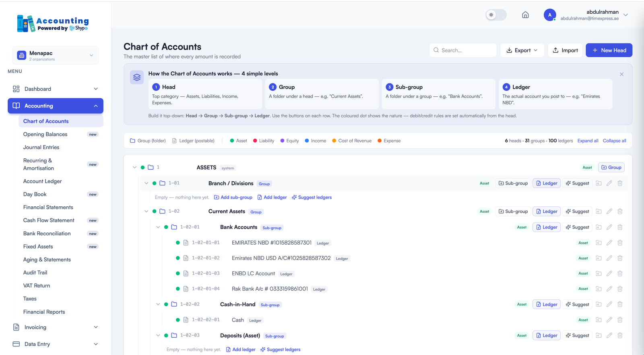Delete Branch / Divisions with trash icon
Viewport: 644px width, 355px height.
pos(620,183)
